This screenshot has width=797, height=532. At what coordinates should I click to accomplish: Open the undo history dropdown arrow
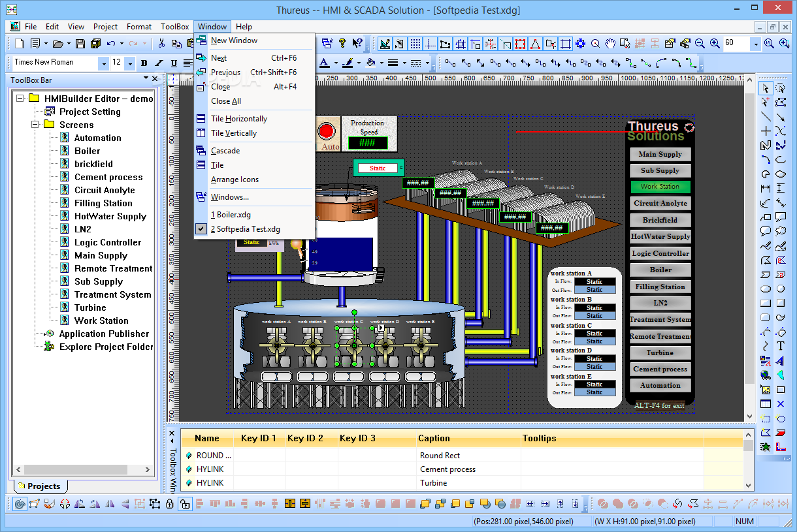(121, 44)
